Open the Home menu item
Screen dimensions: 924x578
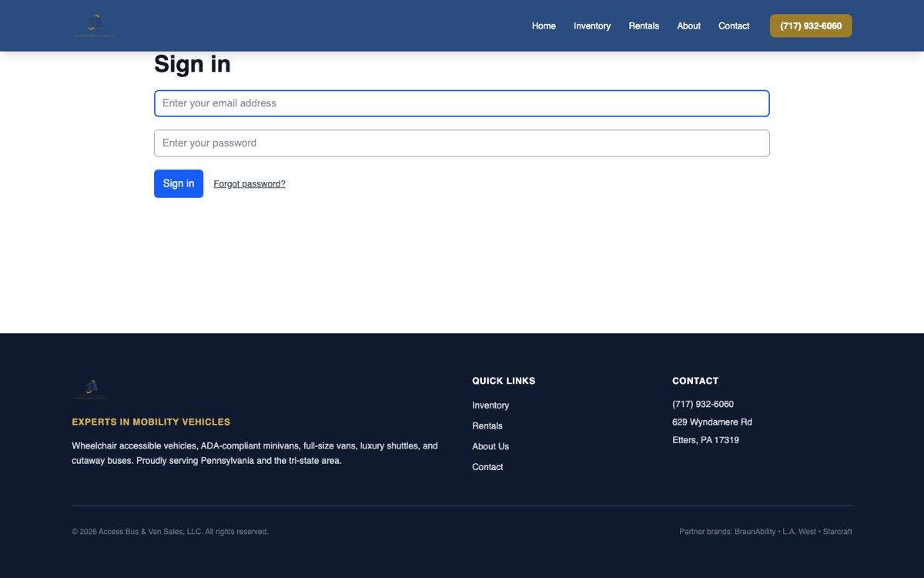coord(544,25)
